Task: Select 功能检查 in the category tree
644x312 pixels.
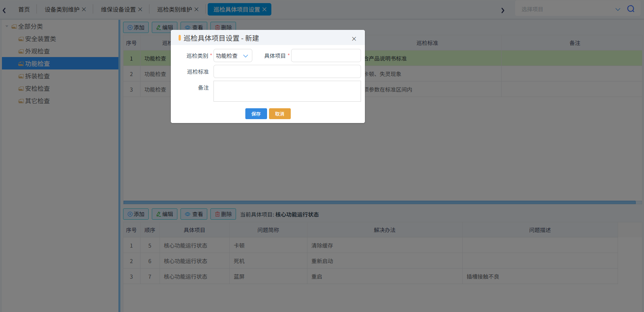Action: click(x=60, y=64)
